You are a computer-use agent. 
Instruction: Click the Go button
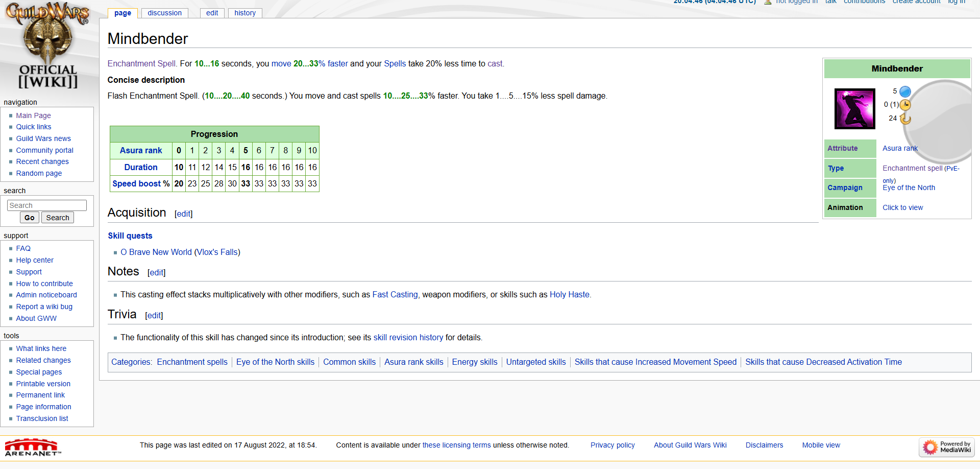click(x=30, y=218)
